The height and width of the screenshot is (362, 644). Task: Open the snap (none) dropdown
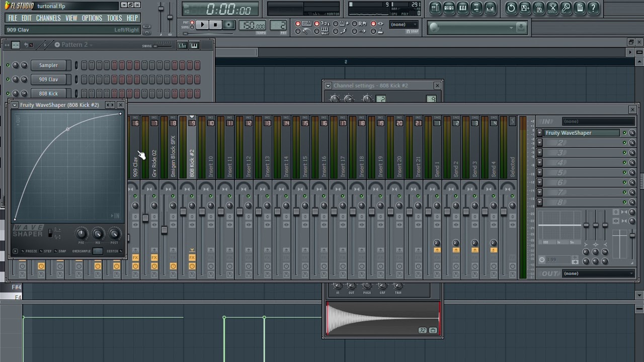(404, 24)
